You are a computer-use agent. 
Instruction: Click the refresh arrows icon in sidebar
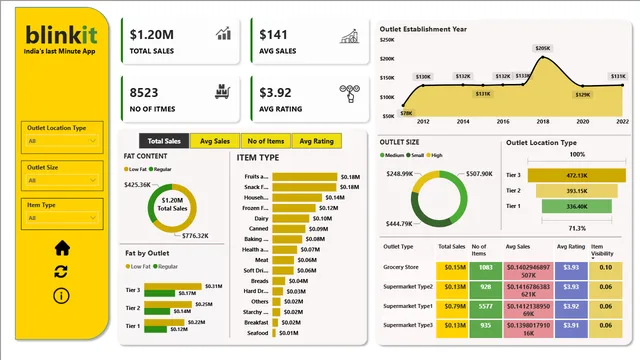[x=61, y=272]
